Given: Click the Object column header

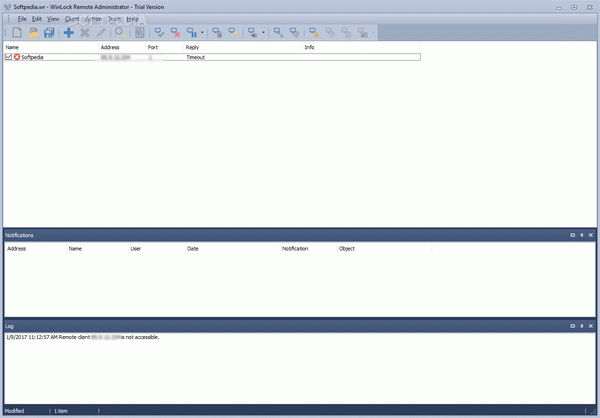Looking at the screenshot, I should coord(384,249).
